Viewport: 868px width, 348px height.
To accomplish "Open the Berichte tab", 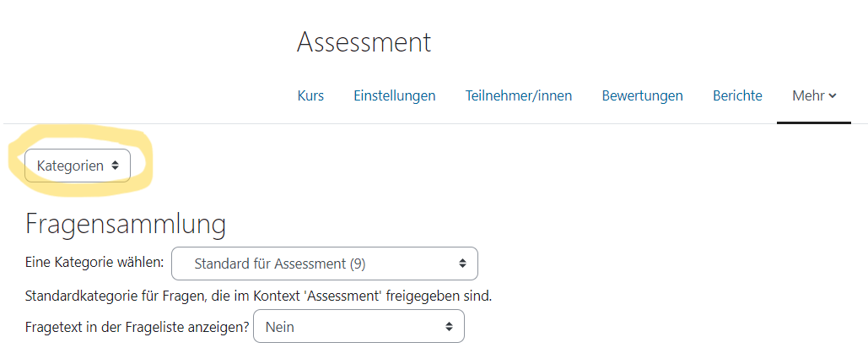I will click(737, 95).
